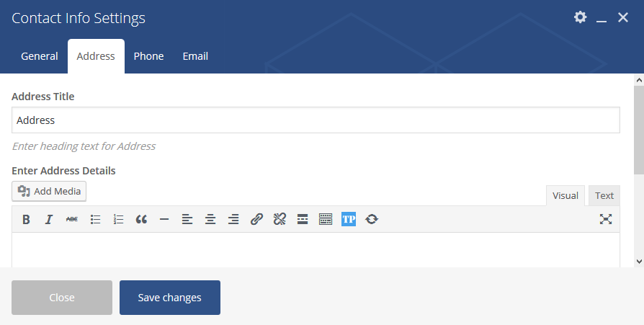Apply italic formatting in the editor

49,220
